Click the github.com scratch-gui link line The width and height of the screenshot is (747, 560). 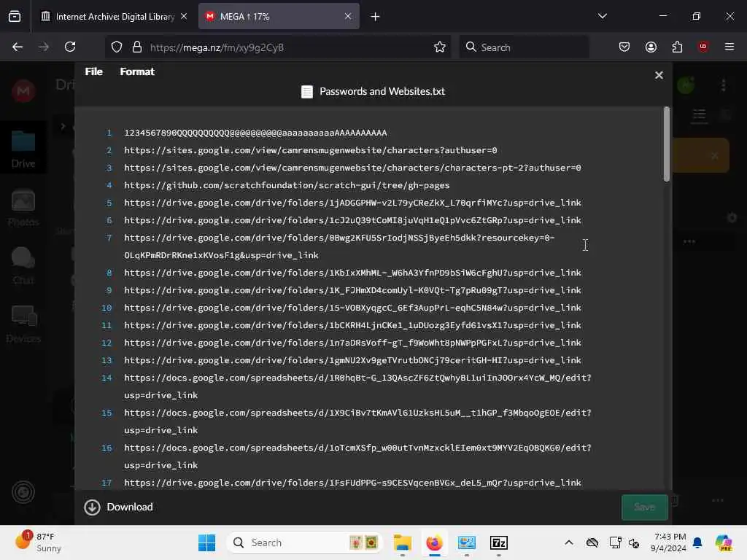coord(287,185)
